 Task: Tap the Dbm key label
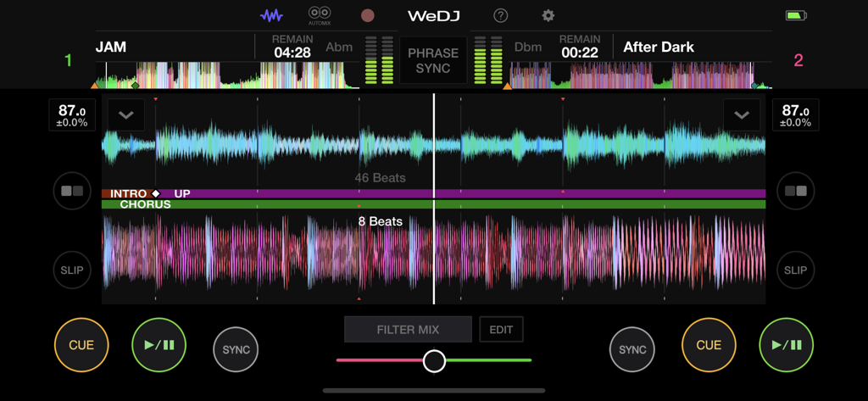[x=528, y=47]
